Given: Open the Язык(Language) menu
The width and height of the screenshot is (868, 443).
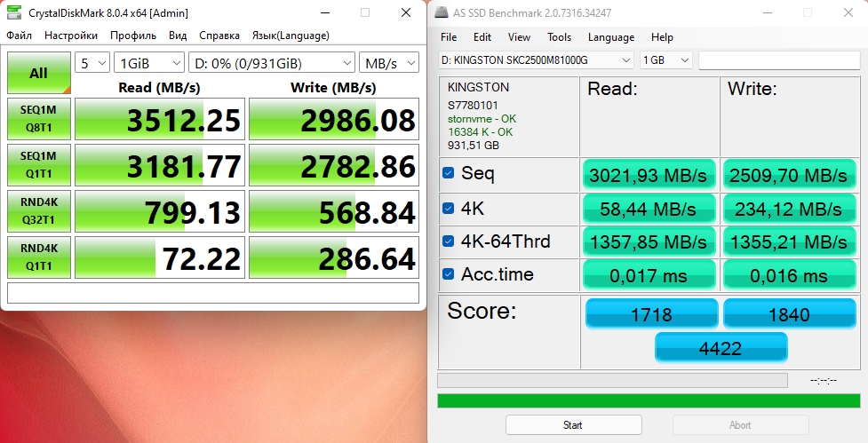Looking at the screenshot, I should (291, 36).
